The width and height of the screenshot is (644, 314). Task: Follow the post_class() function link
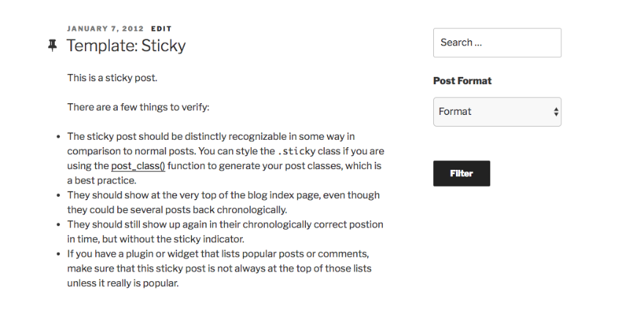(138, 166)
